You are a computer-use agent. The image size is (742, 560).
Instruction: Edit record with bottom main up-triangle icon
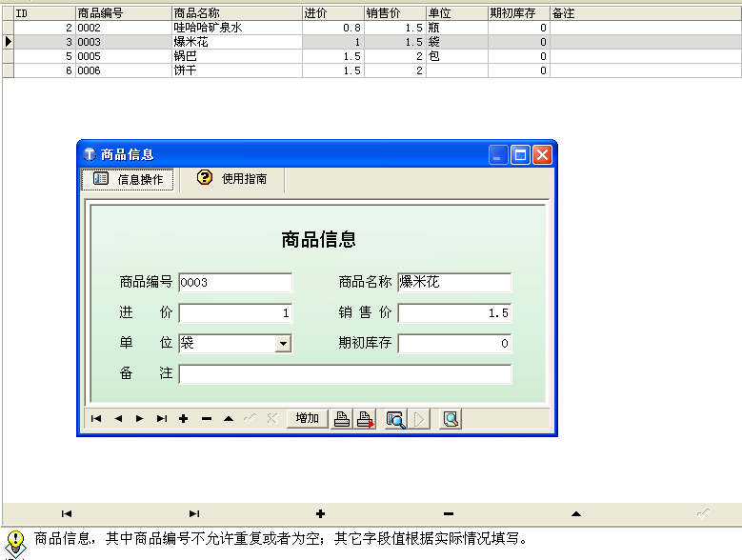(x=576, y=513)
